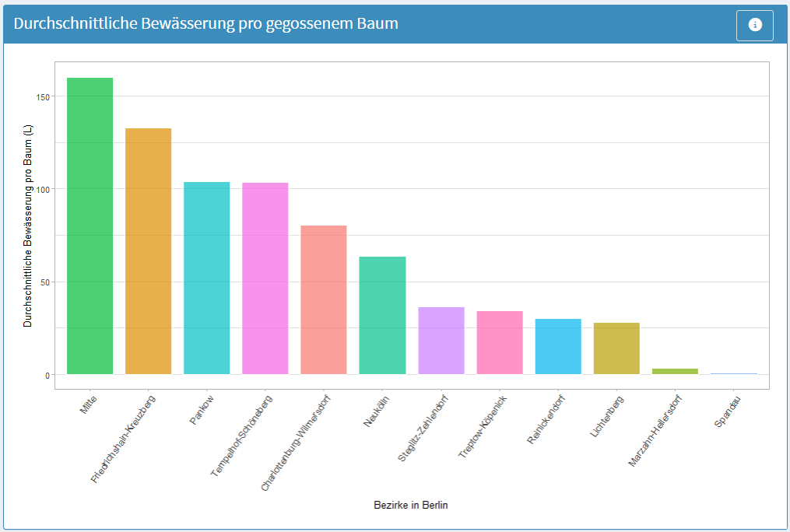
Task: Select the tiny Marzahn-Hellersdorf green bar
Action: coord(675,372)
